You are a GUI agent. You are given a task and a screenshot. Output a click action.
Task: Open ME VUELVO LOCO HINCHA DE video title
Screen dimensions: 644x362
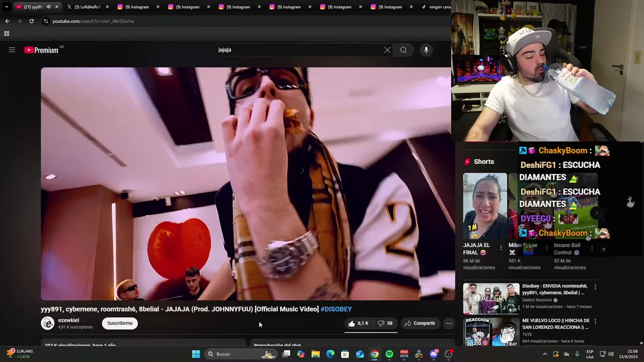555,324
